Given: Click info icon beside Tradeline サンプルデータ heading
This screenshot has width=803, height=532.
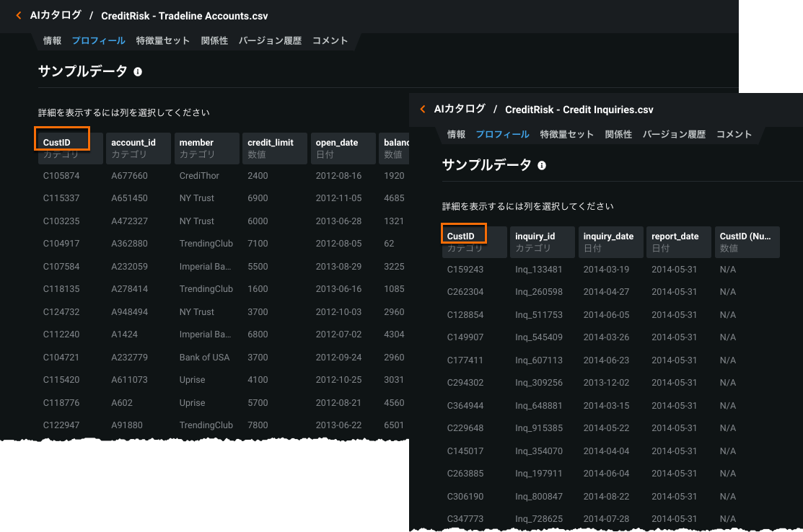Looking at the screenshot, I should [138, 72].
